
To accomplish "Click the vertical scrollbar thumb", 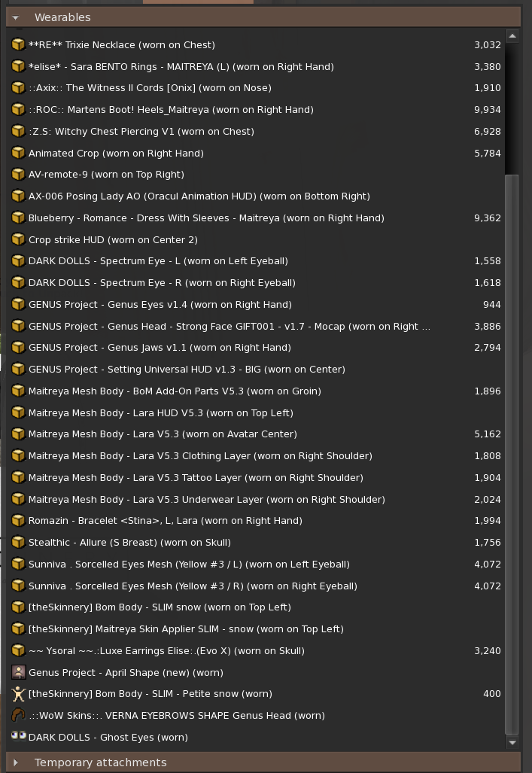I will tap(512, 455).
